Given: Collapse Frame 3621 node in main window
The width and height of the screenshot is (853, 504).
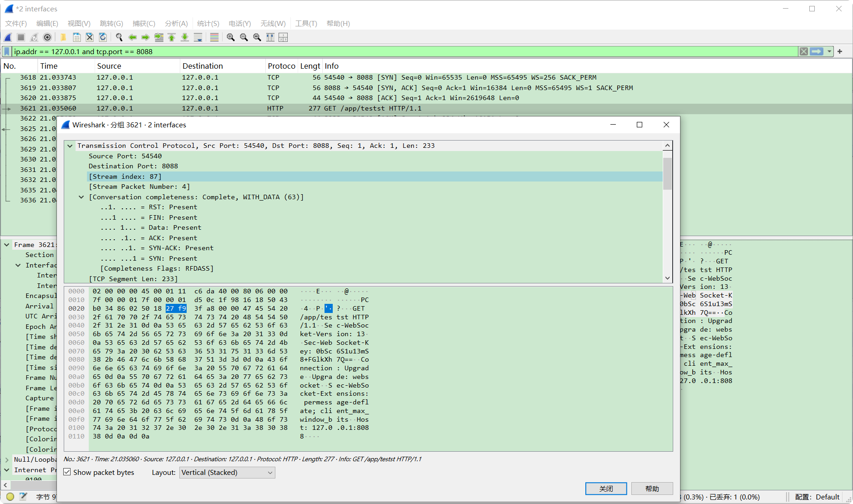Looking at the screenshot, I should (7, 245).
